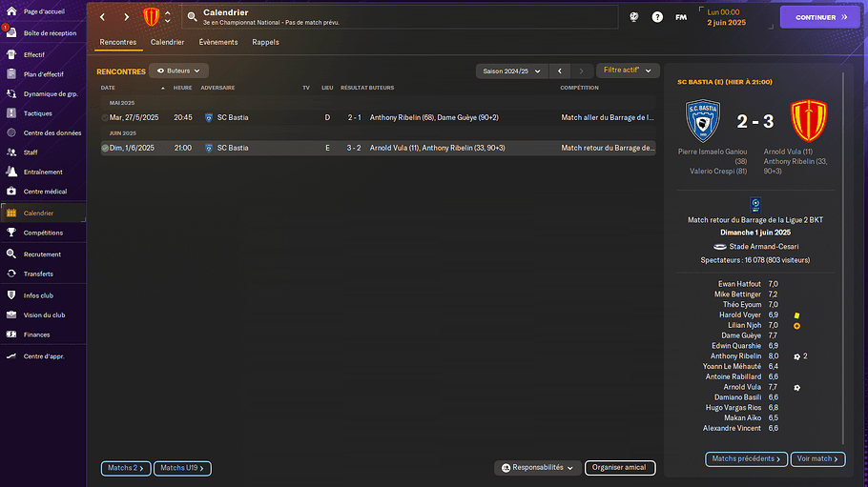Expand the Filtre actif dropdown
Screen dimensions: 868x487
pyautogui.click(x=628, y=71)
